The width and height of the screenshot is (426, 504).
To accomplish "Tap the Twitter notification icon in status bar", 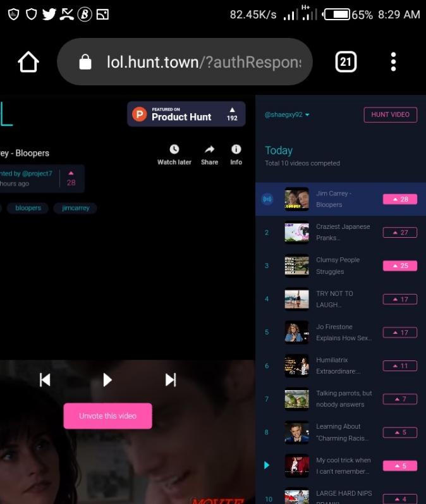I will [x=49, y=14].
